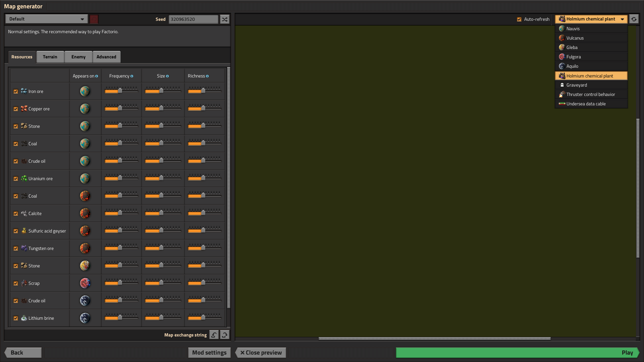The width and height of the screenshot is (644, 362).
Task: Click the Aquilo planet icon in Crude oil row
Action: pos(85,301)
